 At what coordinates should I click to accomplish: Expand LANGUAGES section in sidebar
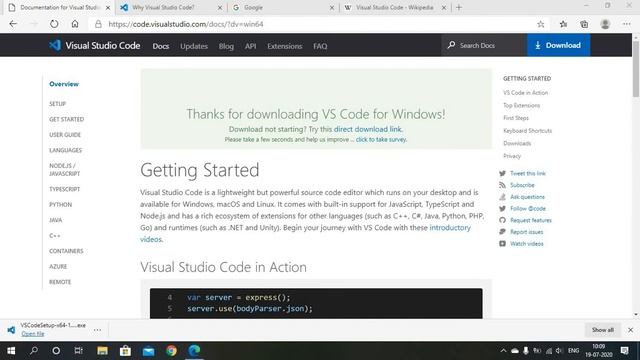tap(65, 150)
